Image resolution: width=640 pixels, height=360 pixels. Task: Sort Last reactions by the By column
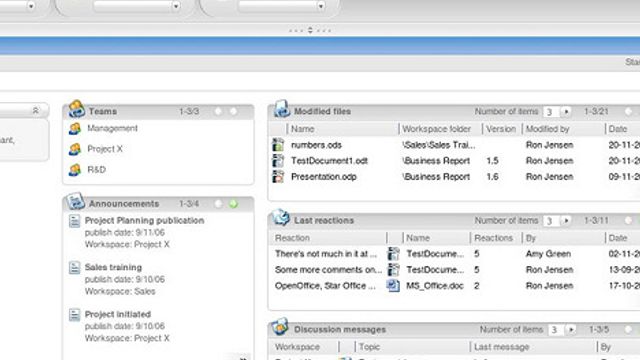tap(531, 238)
